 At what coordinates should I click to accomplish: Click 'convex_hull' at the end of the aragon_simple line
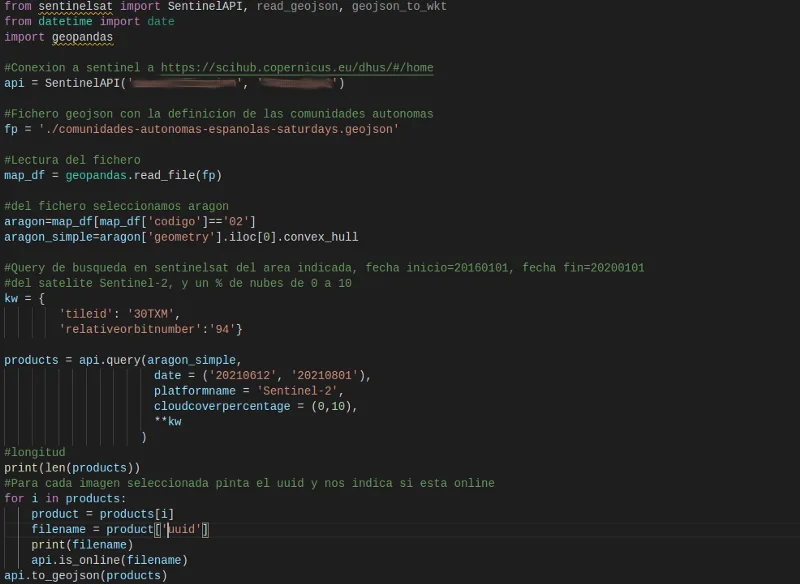click(321, 237)
